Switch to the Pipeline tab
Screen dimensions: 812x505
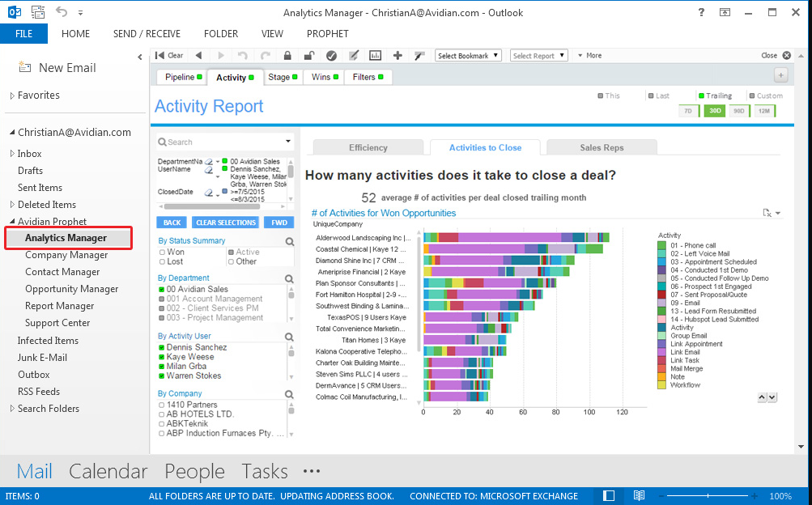pyautogui.click(x=183, y=77)
